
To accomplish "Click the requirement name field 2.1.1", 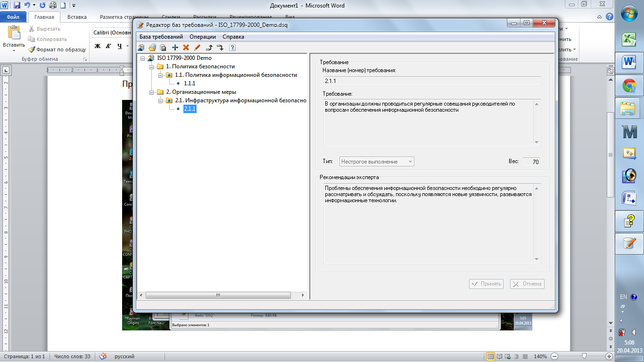I will click(432, 81).
